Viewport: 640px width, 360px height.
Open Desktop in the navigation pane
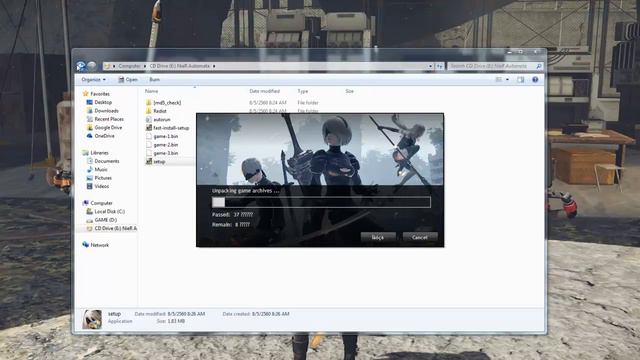pos(99,102)
